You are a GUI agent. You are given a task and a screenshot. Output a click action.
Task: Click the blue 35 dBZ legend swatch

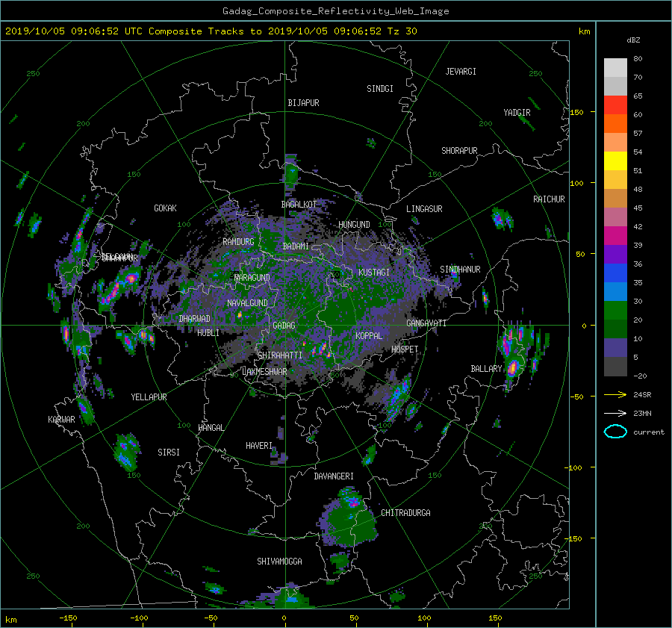coord(615,273)
